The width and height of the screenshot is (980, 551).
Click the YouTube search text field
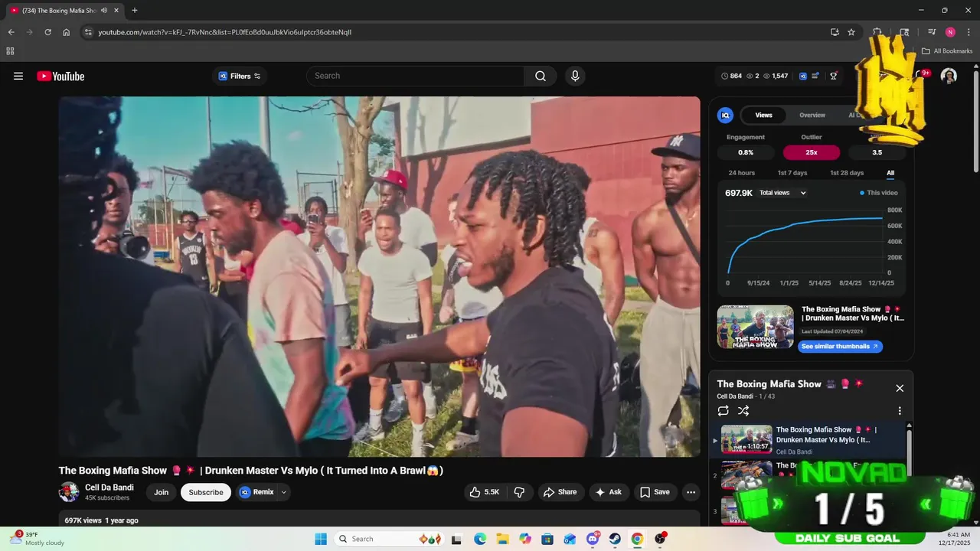click(x=416, y=76)
